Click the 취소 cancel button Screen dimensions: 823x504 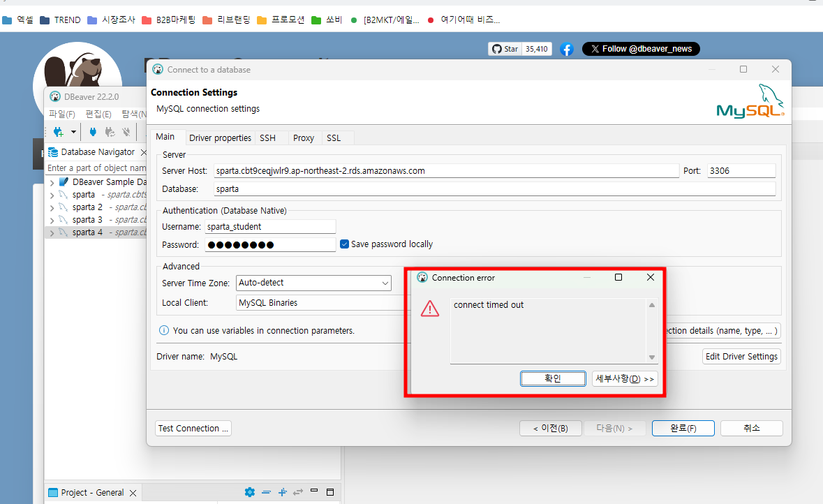tap(751, 429)
